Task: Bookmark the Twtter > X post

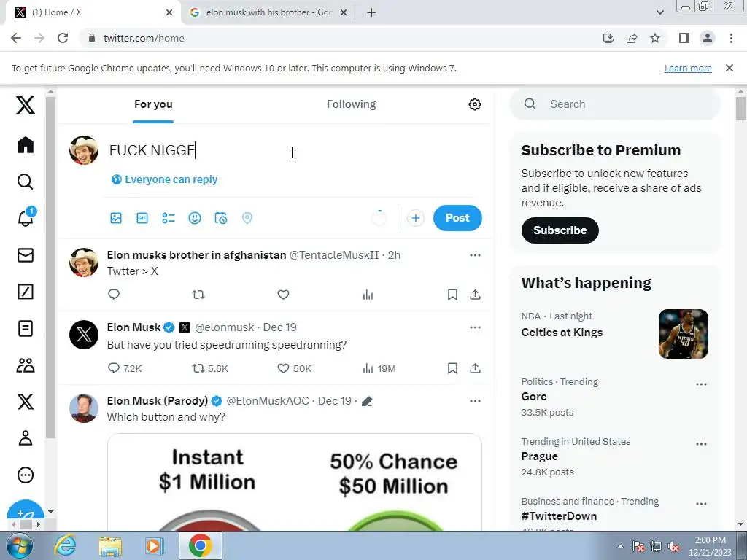Action: (x=452, y=295)
